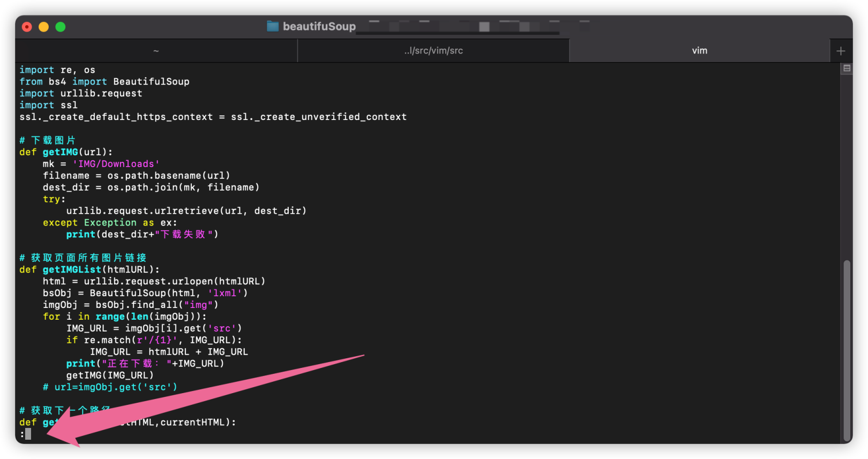The height and width of the screenshot is (459, 868).
Task: Click the BeautifulSoup(html, 'lxml') line
Action: point(145,293)
